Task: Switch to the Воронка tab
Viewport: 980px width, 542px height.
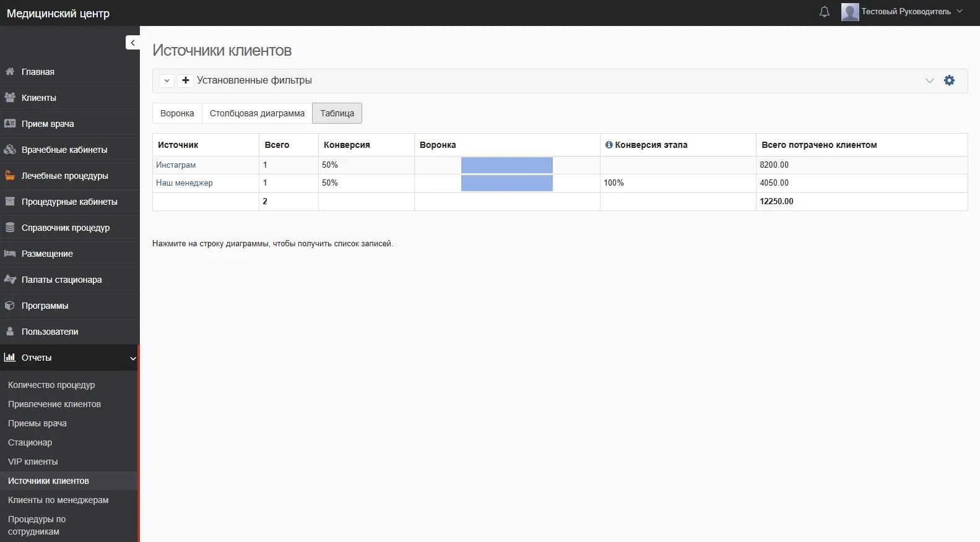Action: [x=177, y=113]
